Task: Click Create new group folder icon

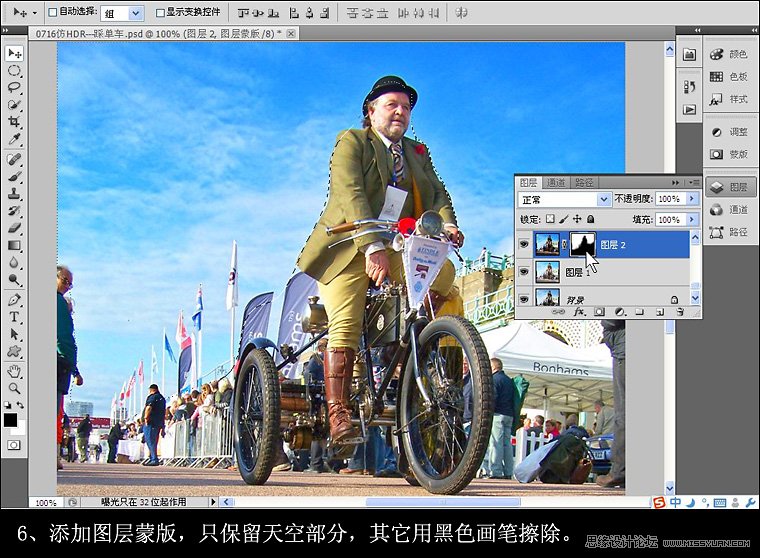Action: coord(639,312)
